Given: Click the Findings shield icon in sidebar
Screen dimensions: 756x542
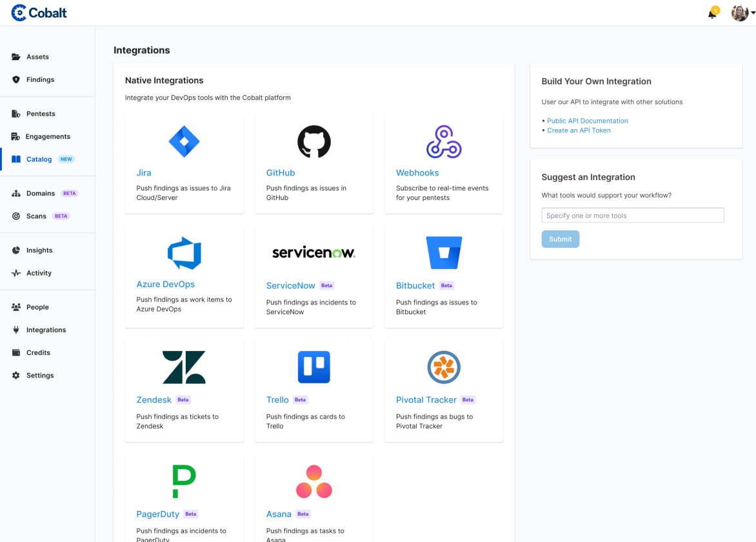Looking at the screenshot, I should point(16,79).
